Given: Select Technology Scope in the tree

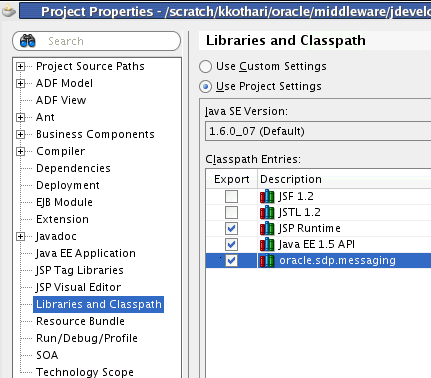Looking at the screenshot, I should click(x=85, y=372).
